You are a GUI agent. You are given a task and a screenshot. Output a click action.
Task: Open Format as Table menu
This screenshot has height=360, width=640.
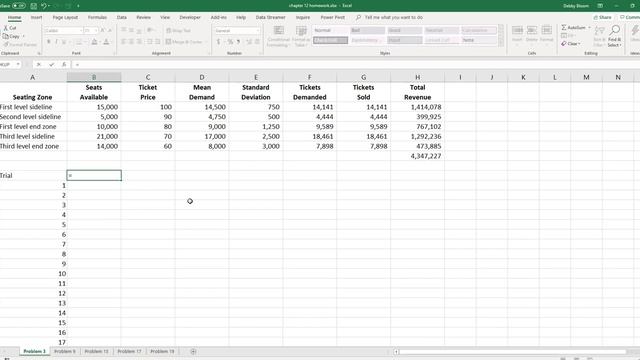point(301,36)
